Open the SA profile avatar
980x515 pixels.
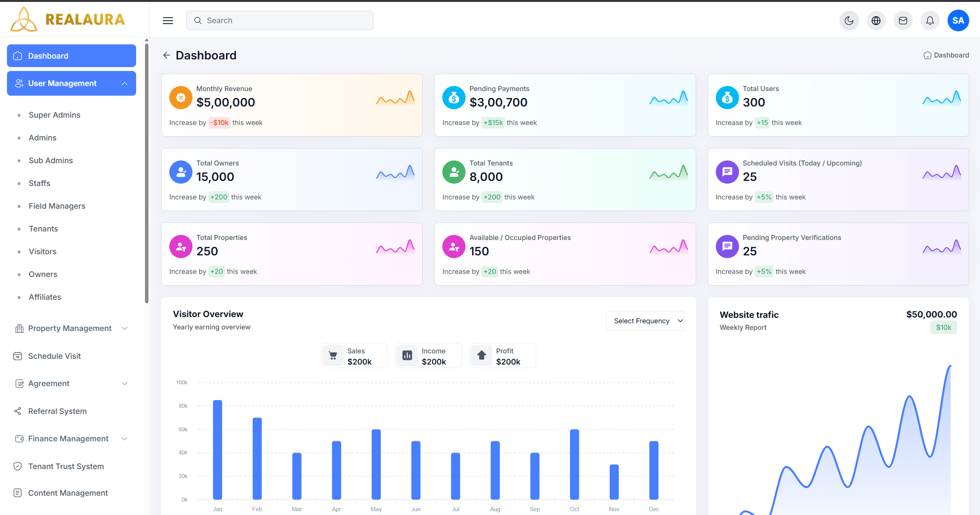pyautogui.click(x=958, y=20)
